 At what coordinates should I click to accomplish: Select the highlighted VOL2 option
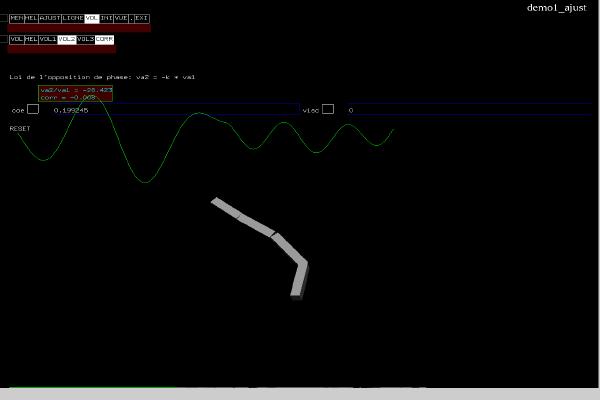pyautogui.click(x=67, y=39)
